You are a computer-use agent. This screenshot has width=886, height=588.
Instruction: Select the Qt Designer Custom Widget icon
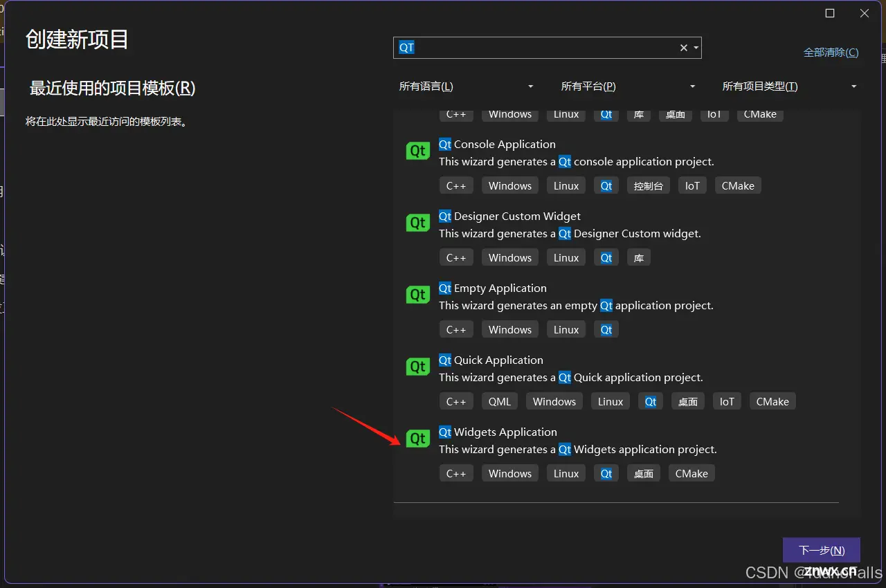[418, 223]
